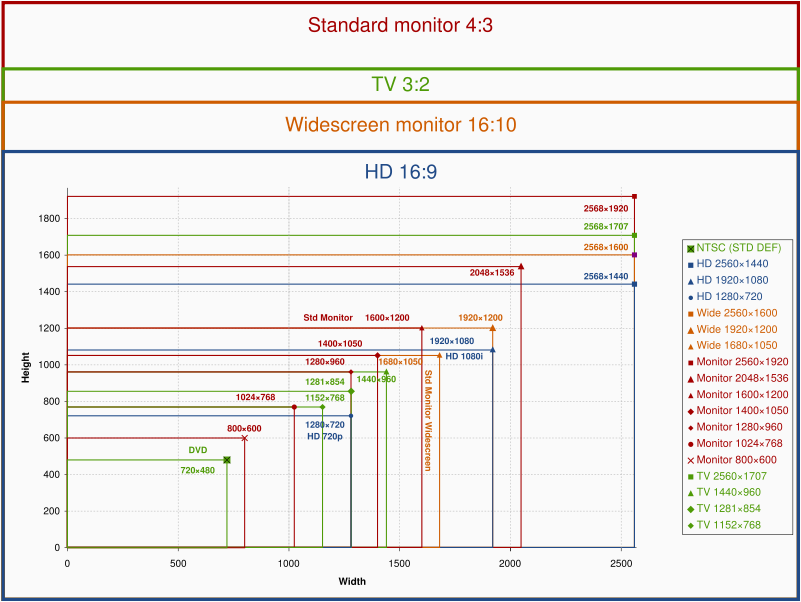This screenshot has height=602, width=801.
Task: Select 'HD 2560×1440' legend entry
Action: tap(727, 264)
